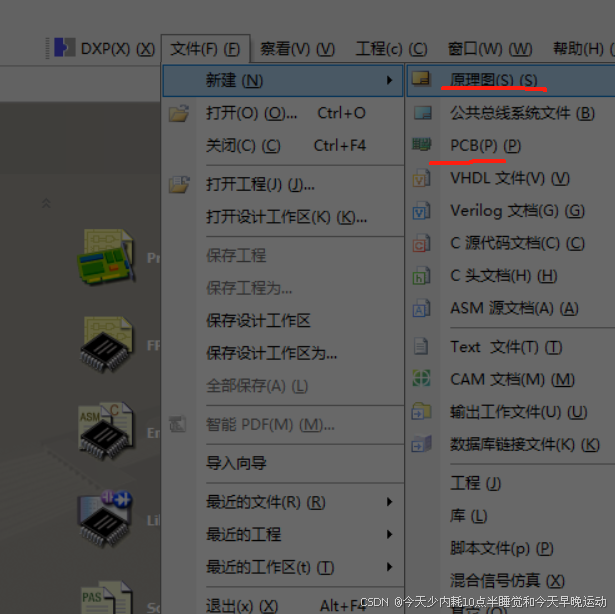Create new Verilog 文档(G)

tap(511, 211)
